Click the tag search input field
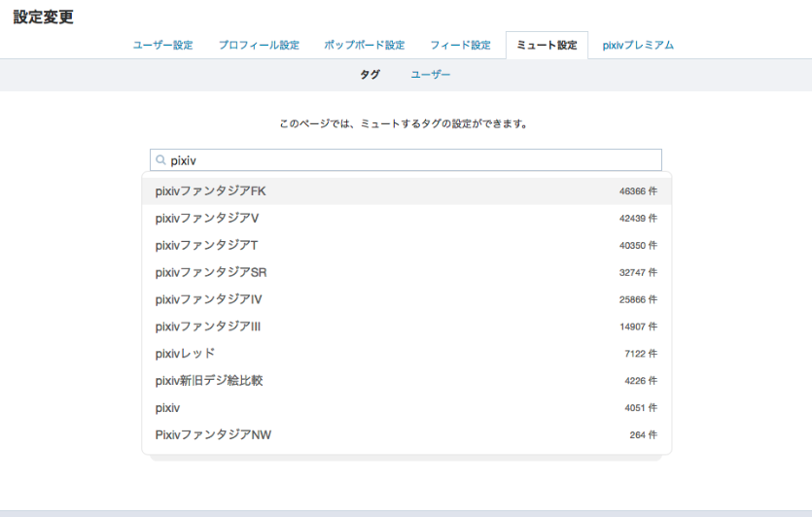Viewport: 812px width, 517px height. pos(406,160)
